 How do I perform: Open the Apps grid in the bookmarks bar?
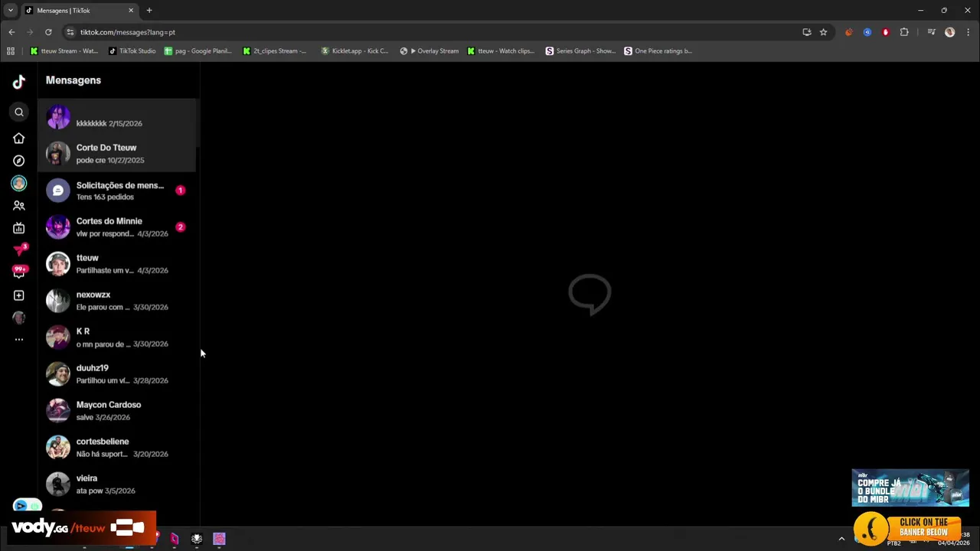click(11, 51)
